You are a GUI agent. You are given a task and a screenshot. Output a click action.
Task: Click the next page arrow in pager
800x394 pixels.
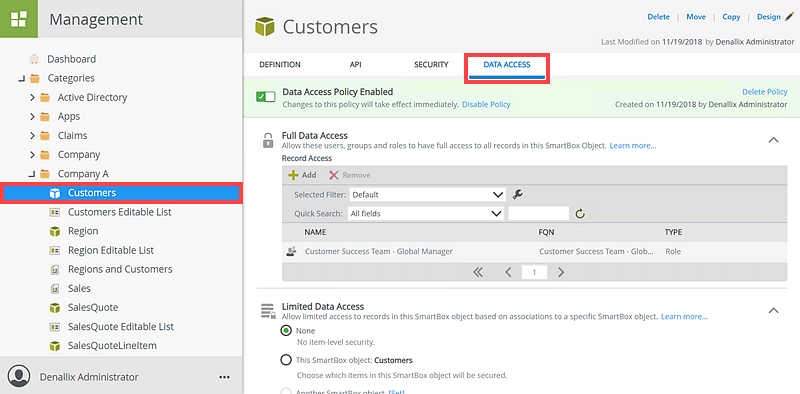561,273
